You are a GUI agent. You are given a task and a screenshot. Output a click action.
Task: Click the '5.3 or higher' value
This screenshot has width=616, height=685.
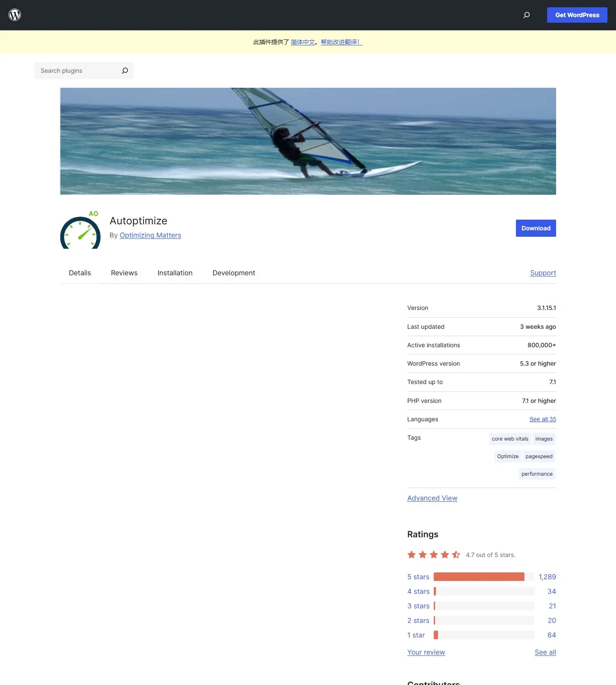pos(538,363)
